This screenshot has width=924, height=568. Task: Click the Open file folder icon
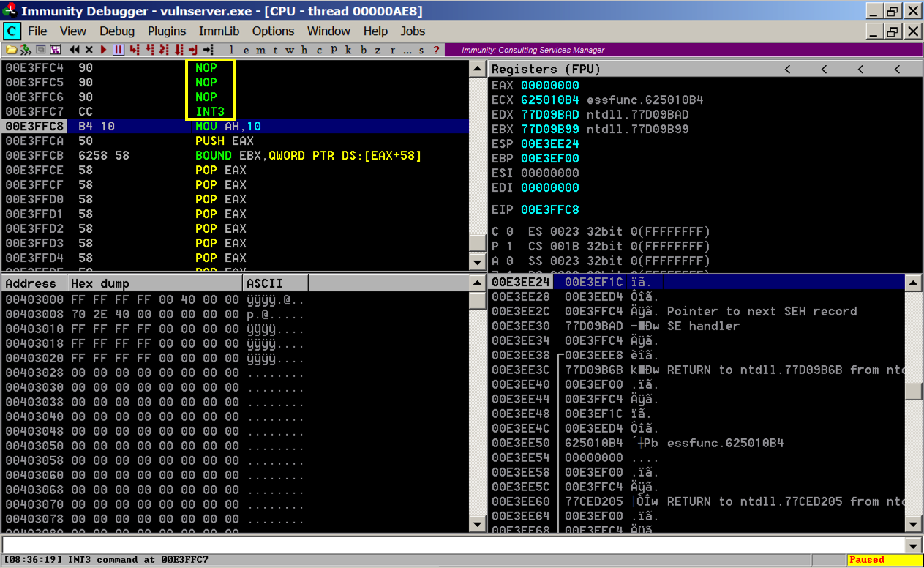click(x=11, y=50)
